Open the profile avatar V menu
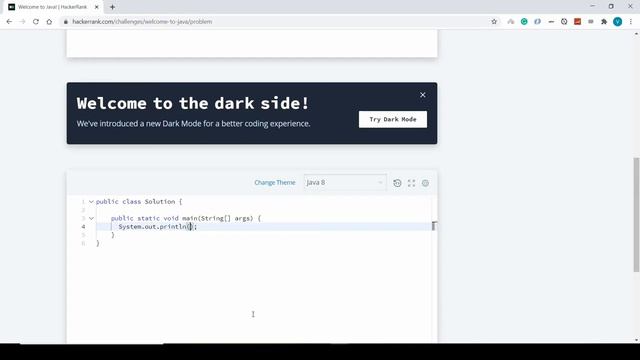640x360 pixels. coord(618,22)
